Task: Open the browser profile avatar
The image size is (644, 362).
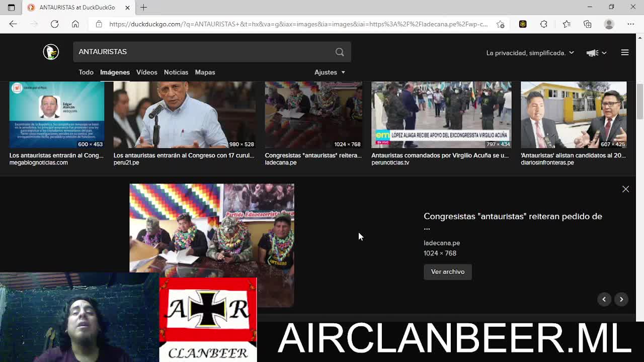Action: click(x=609, y=24)
